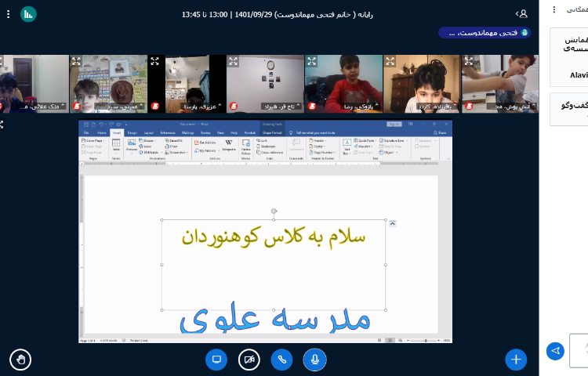Open the باقرزاده کارن name dropdown

pos(437,107)
